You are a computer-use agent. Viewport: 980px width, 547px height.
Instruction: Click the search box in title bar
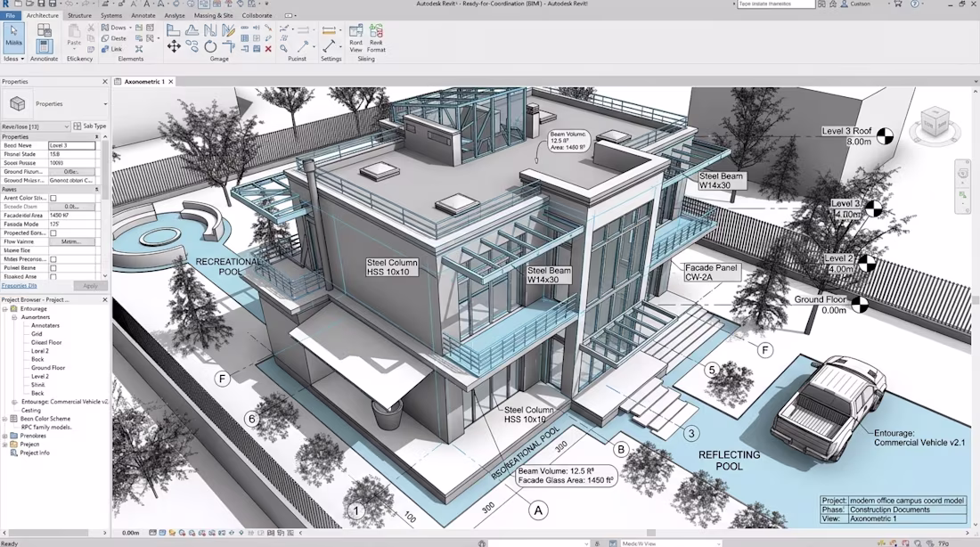click(776, 4)
